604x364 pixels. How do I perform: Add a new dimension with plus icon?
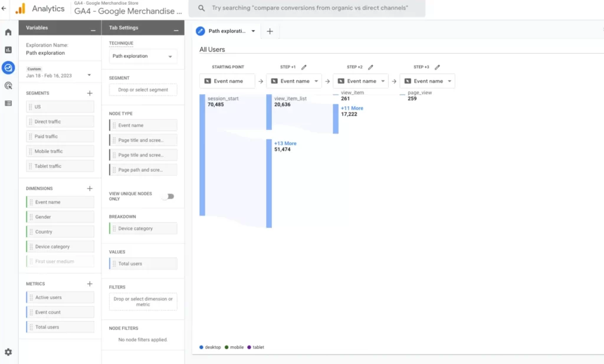coord(90,189)
